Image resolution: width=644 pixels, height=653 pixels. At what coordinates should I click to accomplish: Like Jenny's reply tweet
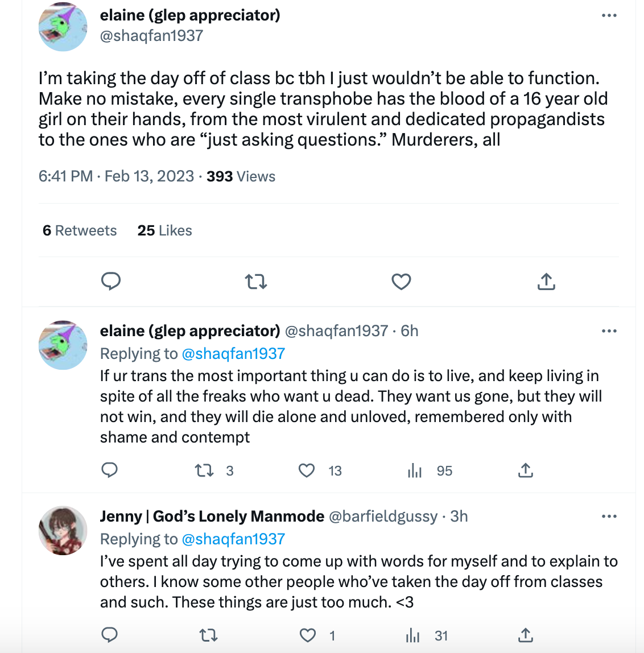click(x=308, y=635)
